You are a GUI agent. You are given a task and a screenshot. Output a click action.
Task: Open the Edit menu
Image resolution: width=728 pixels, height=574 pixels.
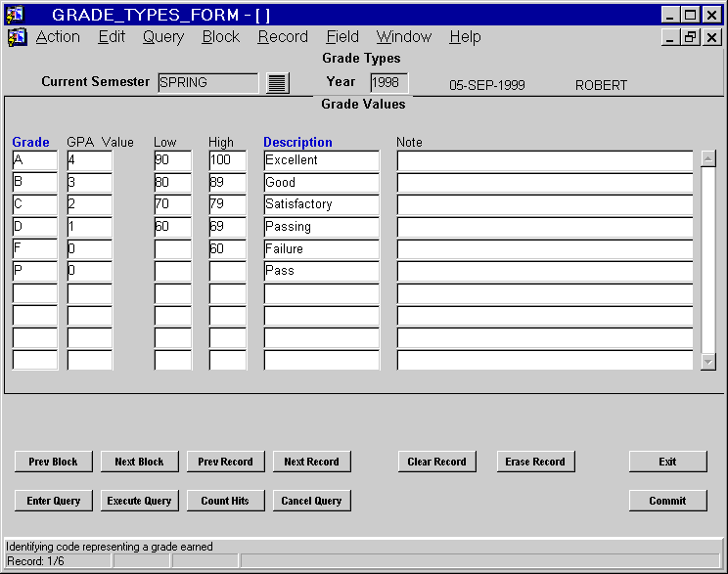[x=112, y=36]
